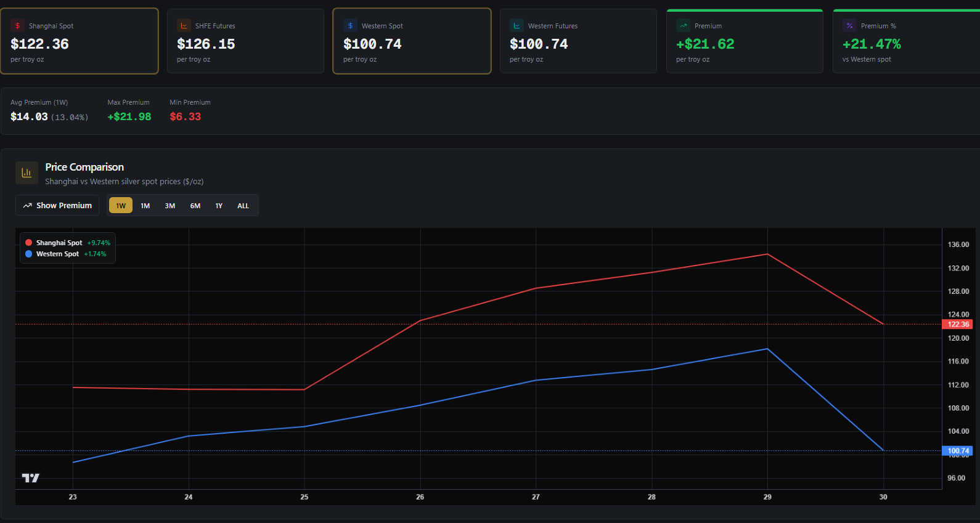The height and width of the screenshot is (523, 980).
Task: Click the blue Western Spot legend dot
Action: coord(28,254)
